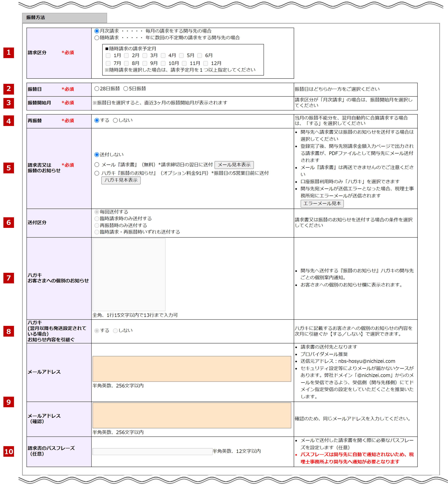
Task: Open the エラーメール見本 button
Action: pos(322,204)
